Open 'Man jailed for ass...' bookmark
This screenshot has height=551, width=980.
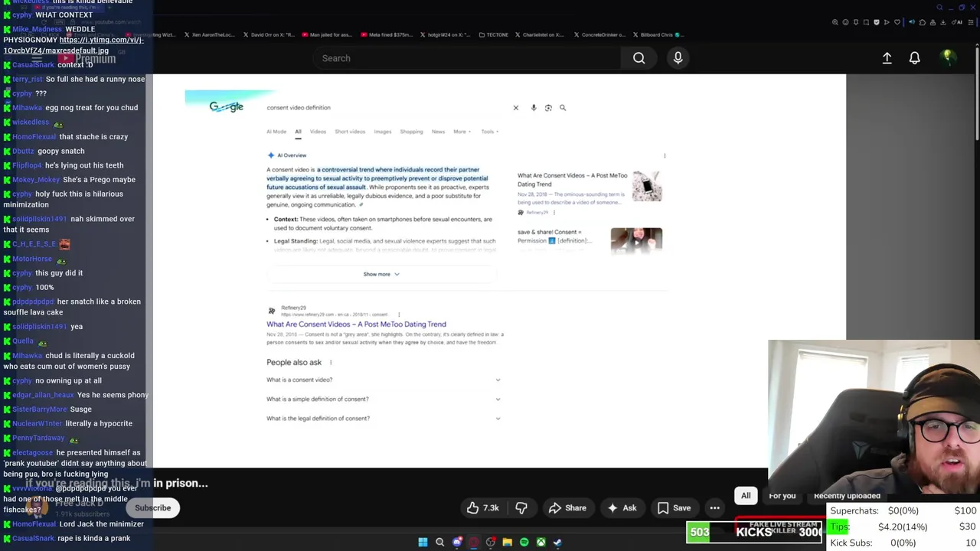pyautogui.click(x=326, y=34)
